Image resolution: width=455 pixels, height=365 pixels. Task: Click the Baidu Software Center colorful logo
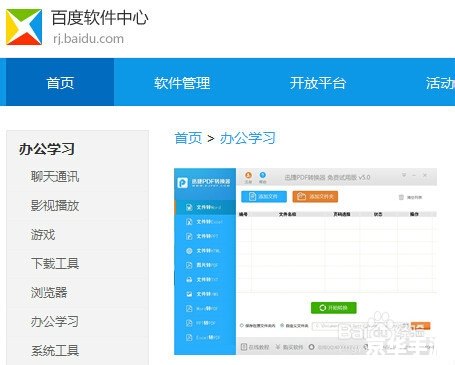coord(24,27)
